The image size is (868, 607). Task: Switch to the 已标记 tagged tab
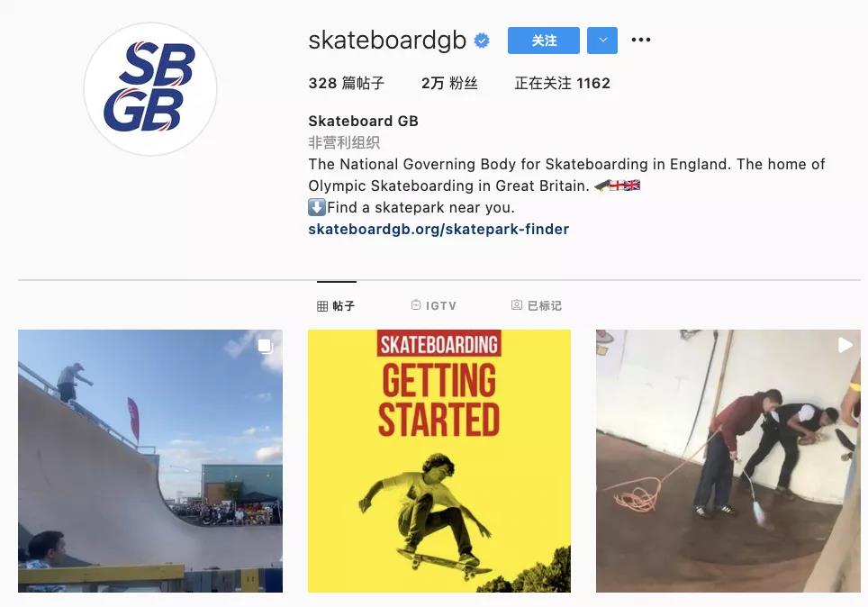[x=536, y=305]
